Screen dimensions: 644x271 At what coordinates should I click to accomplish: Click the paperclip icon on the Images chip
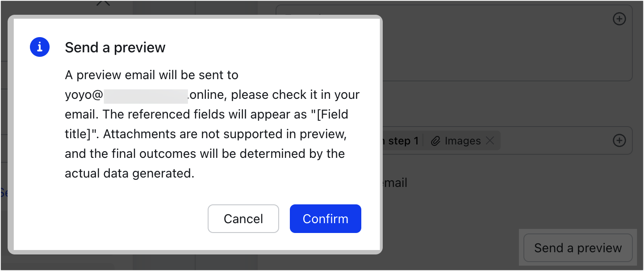(435, 141)
